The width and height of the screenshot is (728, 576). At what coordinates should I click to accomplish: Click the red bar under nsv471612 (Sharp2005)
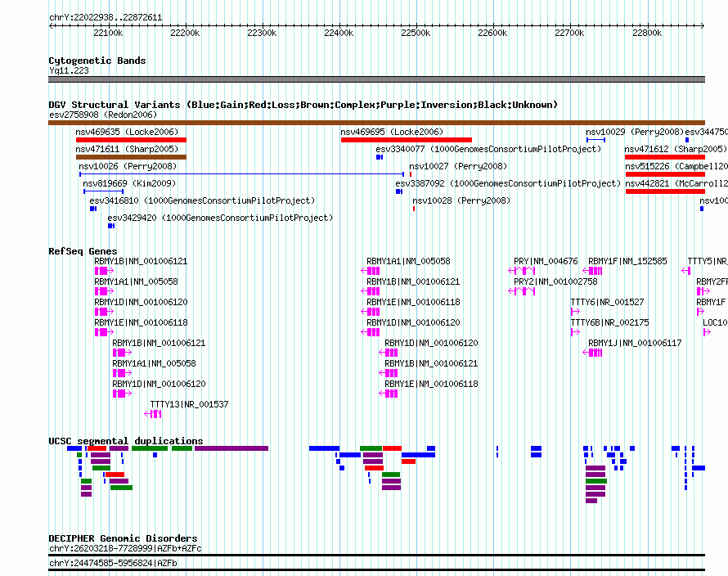click(x=665, y=157)
